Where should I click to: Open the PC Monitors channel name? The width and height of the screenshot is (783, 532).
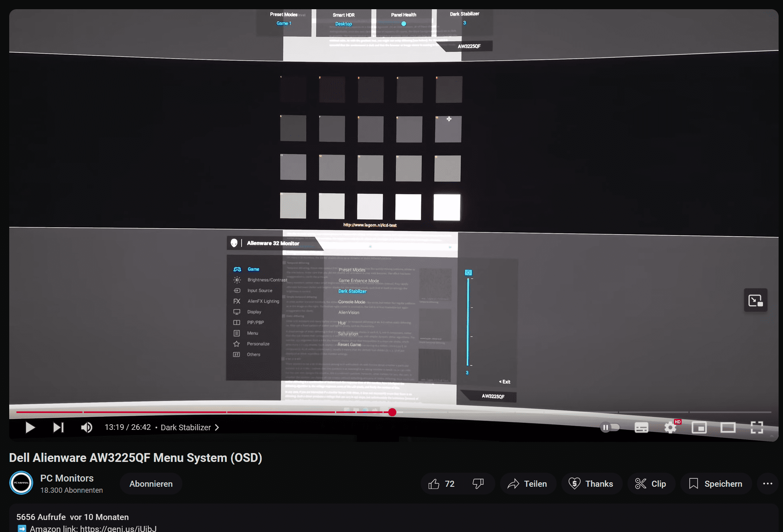(x=67, y=478)
